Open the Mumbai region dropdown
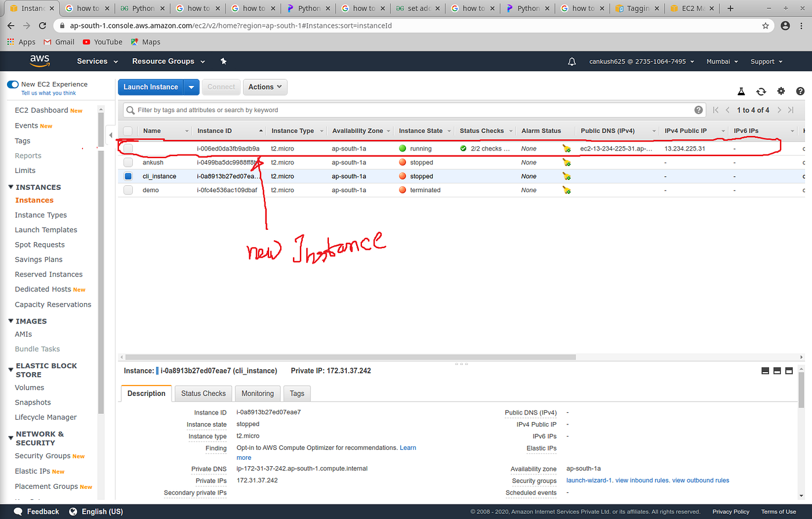812x519 pixels. 722,62
